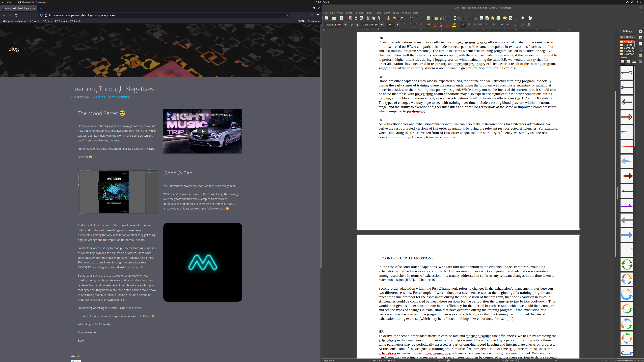Image resolution: width=644 pixels, height=362 pixels.
Task: Click the Clear Direct Formatting icon
Action: [x=441, y=25]
